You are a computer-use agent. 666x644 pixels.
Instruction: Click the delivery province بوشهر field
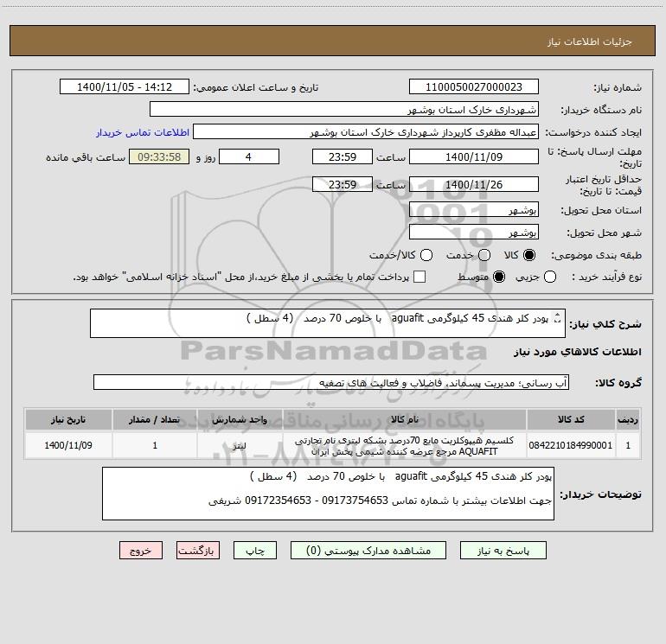[474, 210]
